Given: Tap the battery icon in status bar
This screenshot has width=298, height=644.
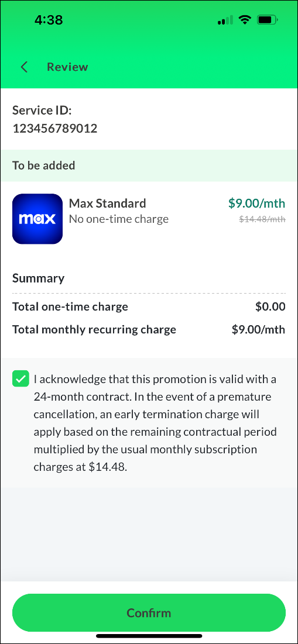Looking at the screenshot, I should (x=268, y=20).
